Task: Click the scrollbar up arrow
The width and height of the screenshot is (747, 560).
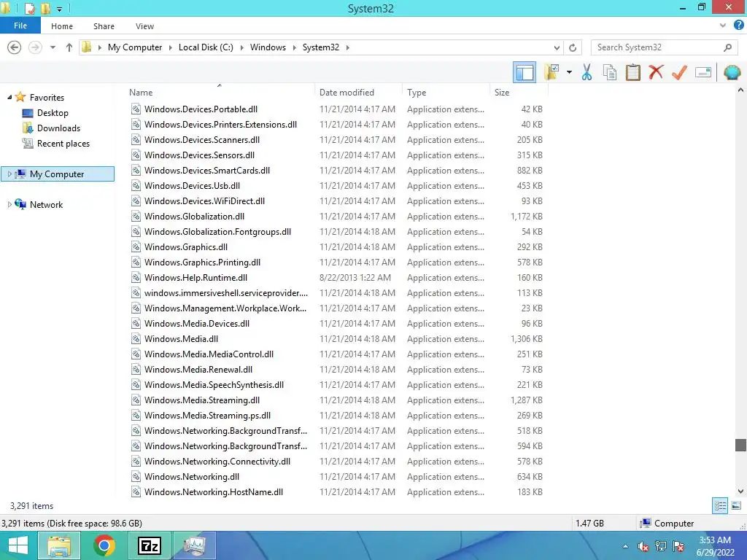Action: pyautogui.click(x=740, y=90)
